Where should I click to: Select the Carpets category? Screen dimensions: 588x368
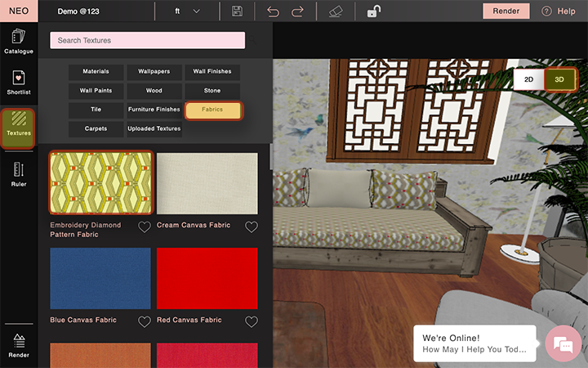coord(96,128)
